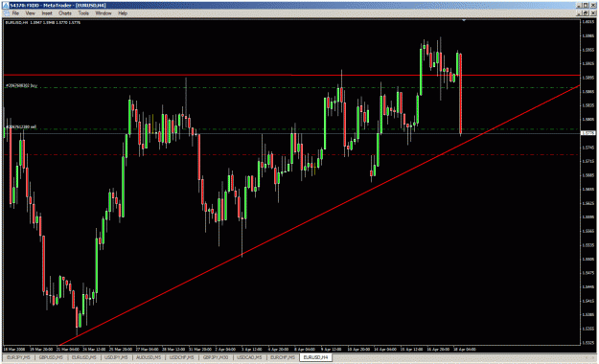The image size is (599, 364).
Task: Click the chart shift triangle marker at top
Action: point(464,20)
